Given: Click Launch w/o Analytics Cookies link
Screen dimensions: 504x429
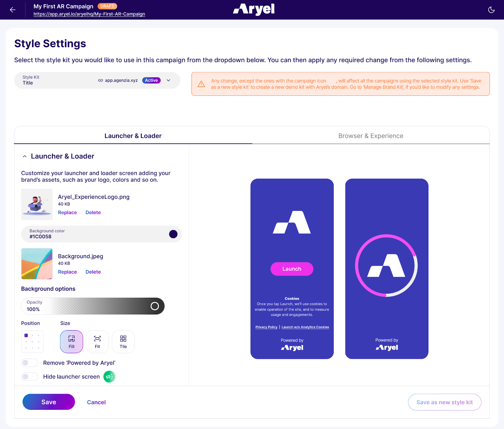Looking at the screenshot, I should [x=305, y=327].
